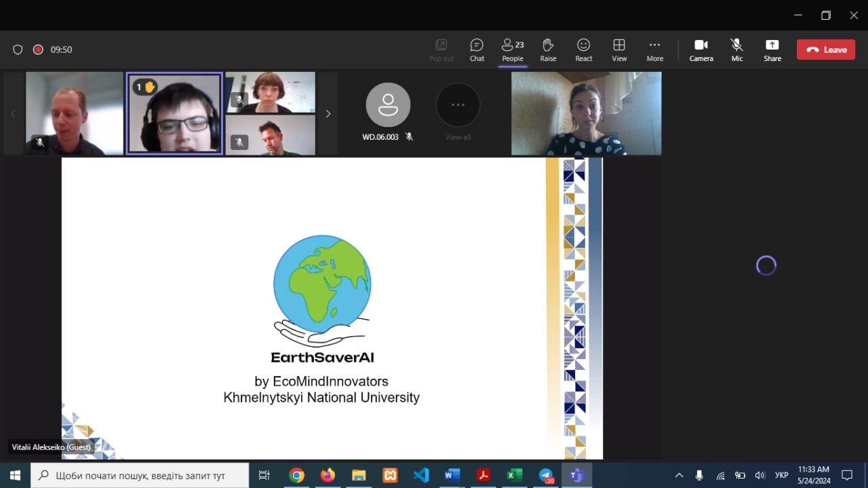Open the View layout options

619,50
